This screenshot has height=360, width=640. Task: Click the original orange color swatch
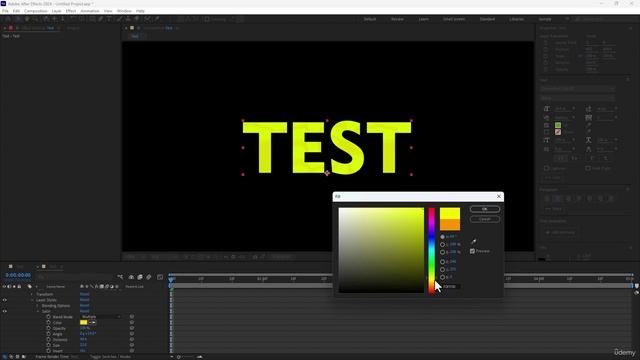450,224
